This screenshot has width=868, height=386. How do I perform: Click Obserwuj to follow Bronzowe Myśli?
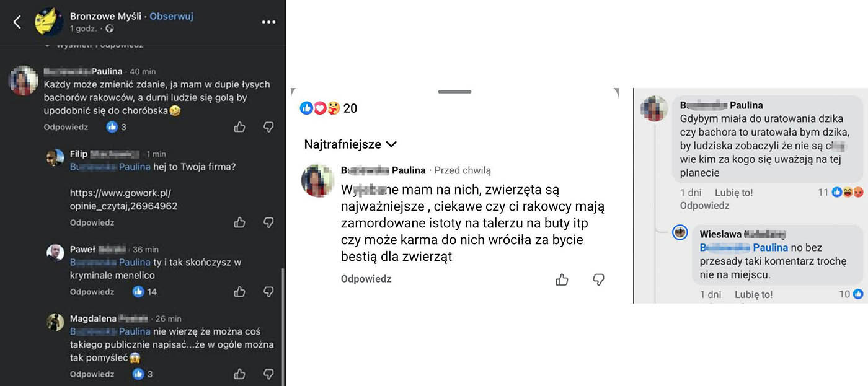(x=171, y=17)
